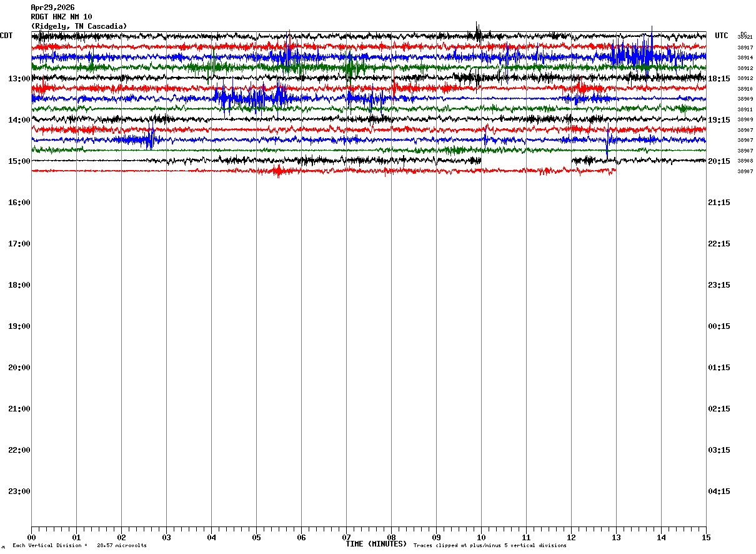Click the 23:15 UTC row label
The height and width of the screenshot is (554, 756).
(x=719, y=285)
